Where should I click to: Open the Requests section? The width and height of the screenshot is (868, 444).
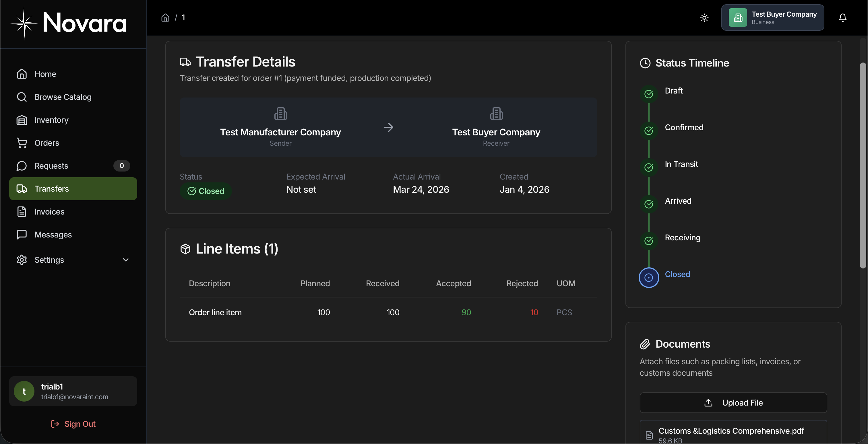[73, 165]
